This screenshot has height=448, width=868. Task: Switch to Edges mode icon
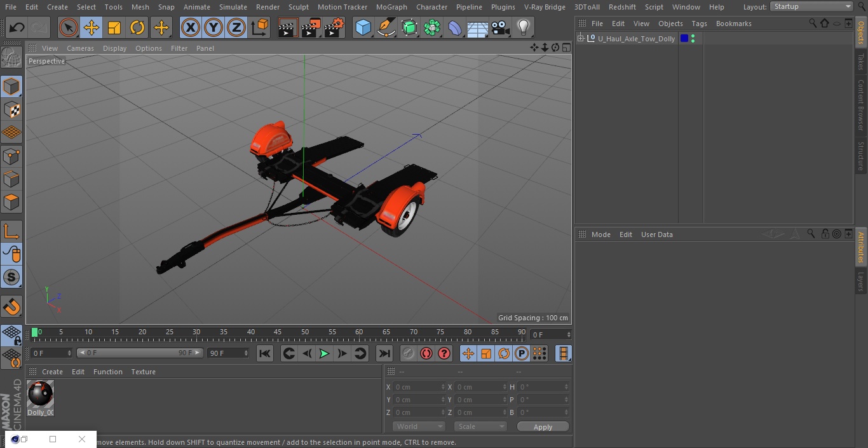(x=11, y=179)
